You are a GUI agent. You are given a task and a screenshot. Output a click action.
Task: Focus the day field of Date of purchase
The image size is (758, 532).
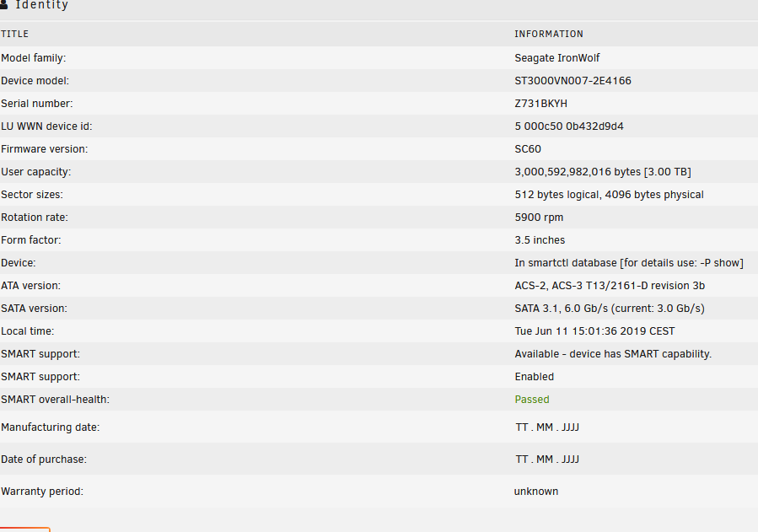click(x=522, y=459)
